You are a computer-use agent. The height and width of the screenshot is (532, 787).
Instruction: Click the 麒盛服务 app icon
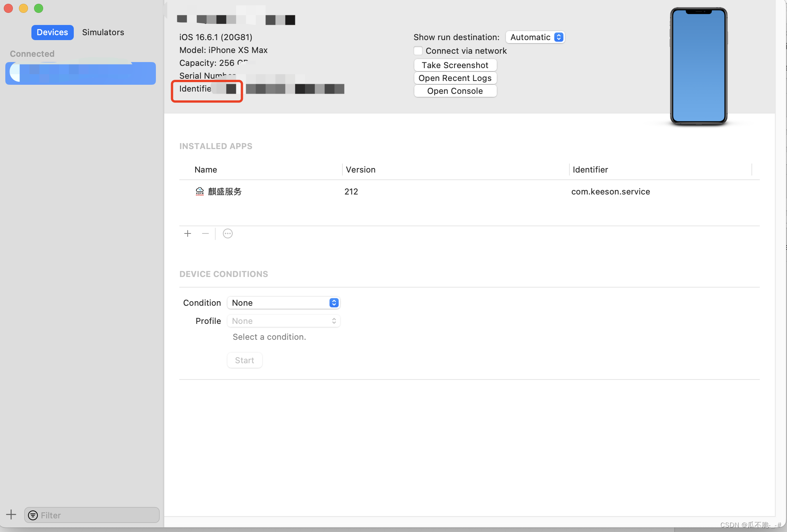pos(200,191)
